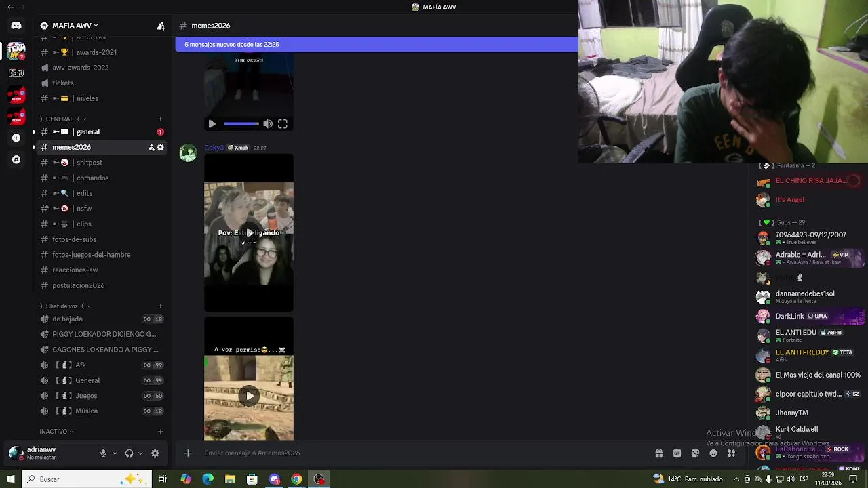Open the apps launcher icon in message bar

pyautogui.click(x=731, y=453)
